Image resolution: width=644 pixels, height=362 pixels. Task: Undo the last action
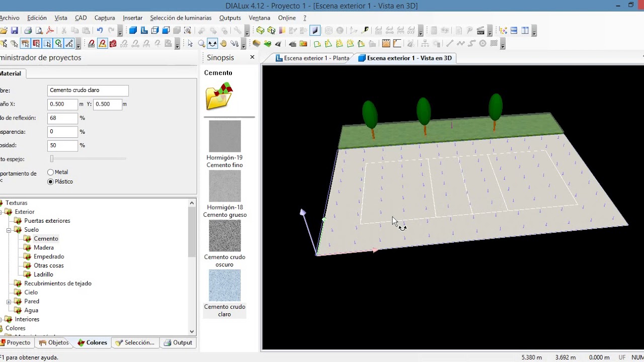click(100, 31)
